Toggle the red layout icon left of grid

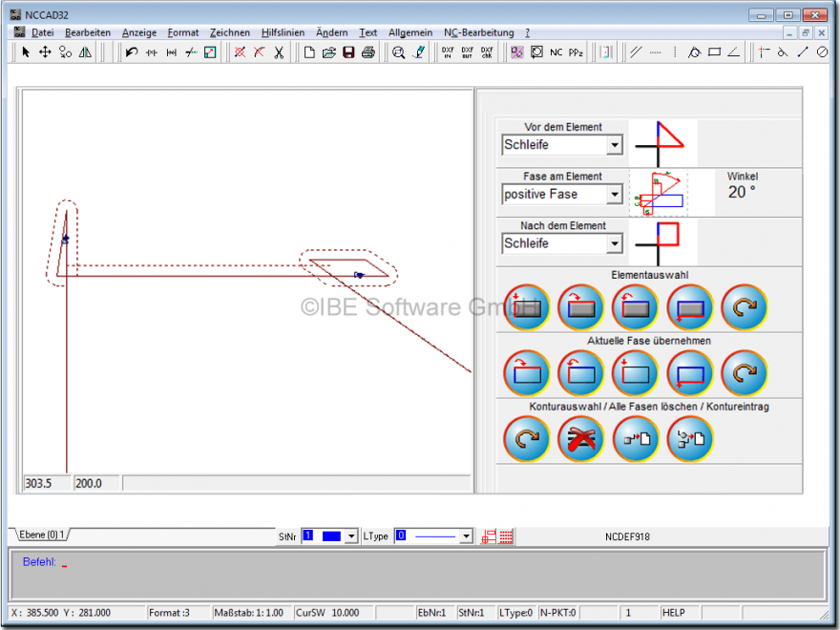(x=489, y=536)
